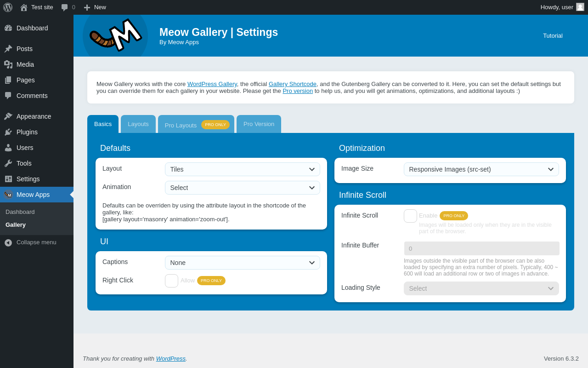
Task: Open the Animation Select dropdown
Action: point(243,188)
